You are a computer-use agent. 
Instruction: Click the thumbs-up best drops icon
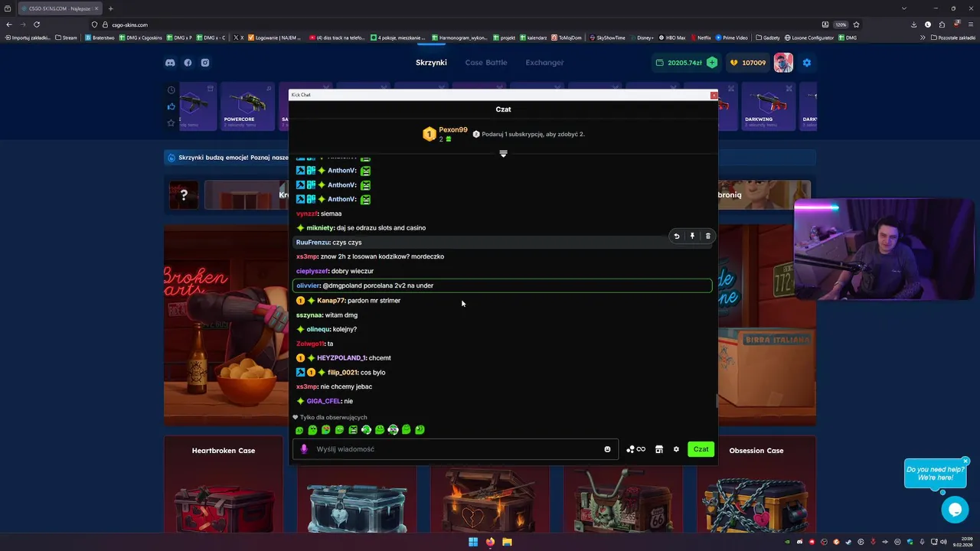click(171, 106)
